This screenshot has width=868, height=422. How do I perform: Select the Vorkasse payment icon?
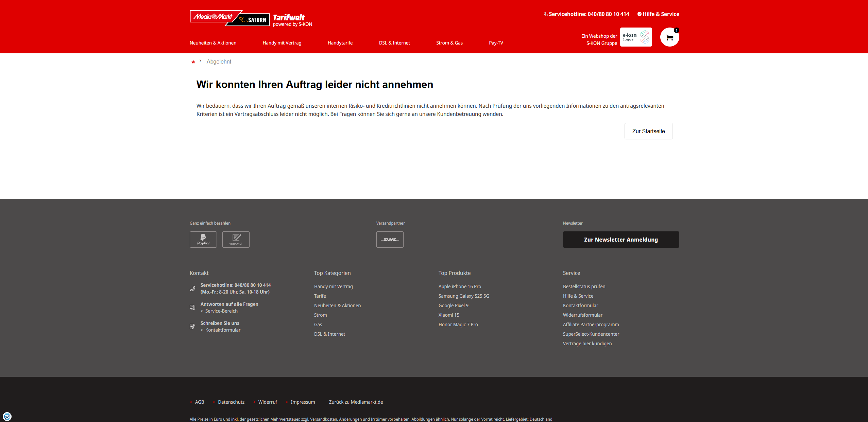236,240
